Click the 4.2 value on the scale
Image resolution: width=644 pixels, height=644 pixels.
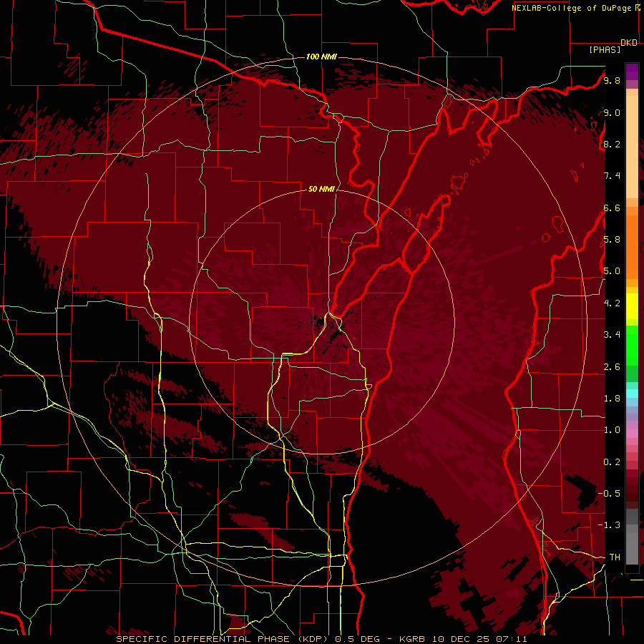[x=612, y=303]
